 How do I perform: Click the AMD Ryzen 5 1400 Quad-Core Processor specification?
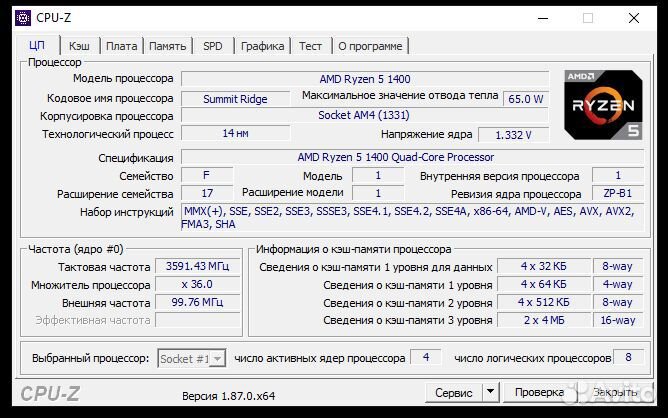[x=412, y=157]
